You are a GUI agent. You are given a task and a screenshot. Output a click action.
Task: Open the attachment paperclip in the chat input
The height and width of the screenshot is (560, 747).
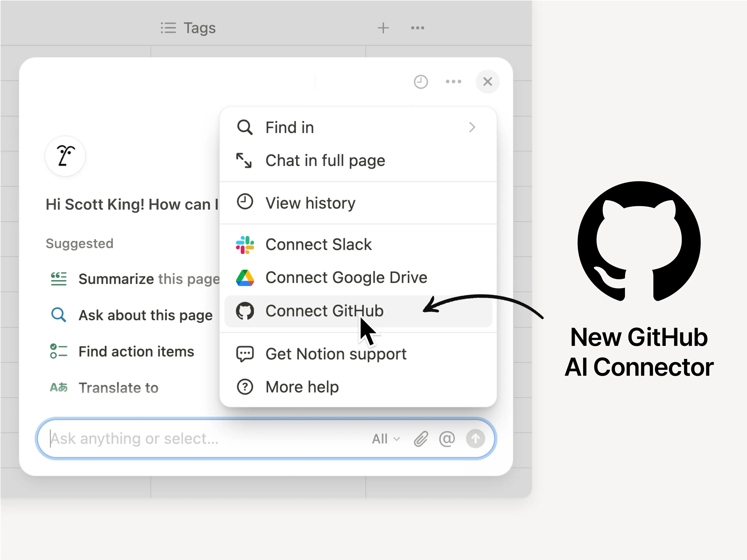420,438
